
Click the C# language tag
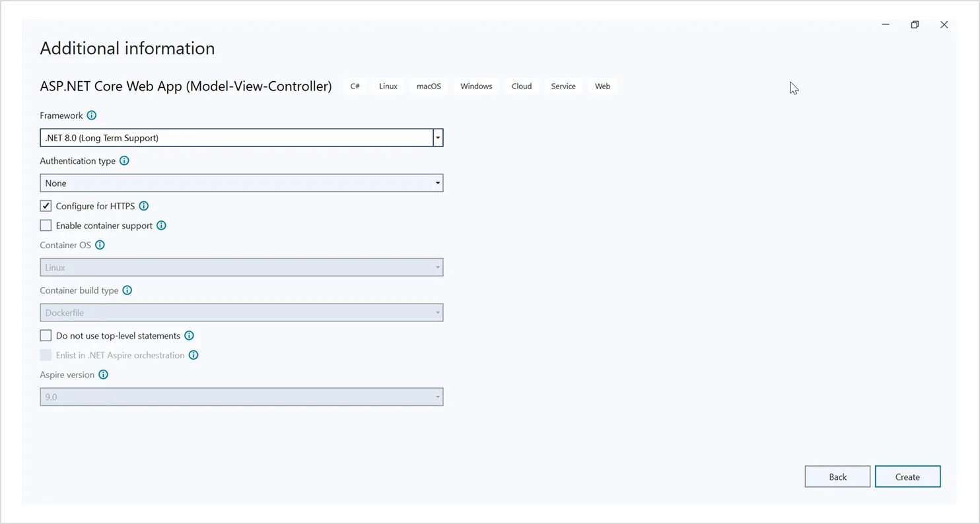355,86
